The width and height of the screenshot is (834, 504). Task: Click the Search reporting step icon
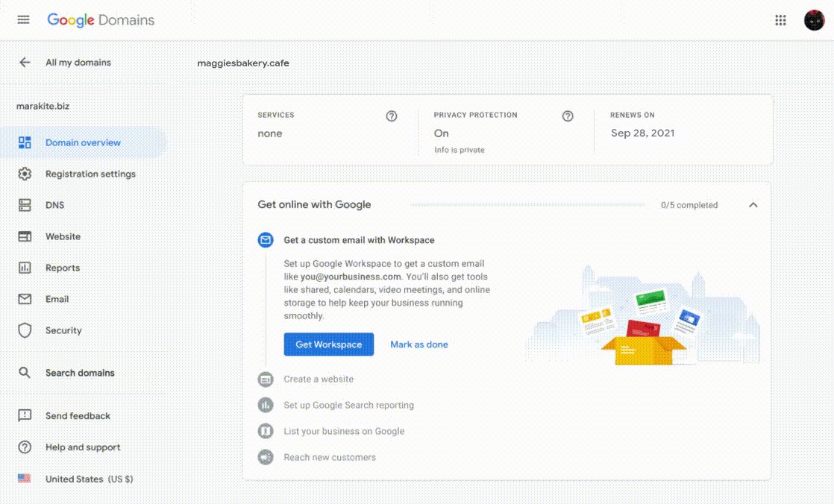tap(266, 405)
